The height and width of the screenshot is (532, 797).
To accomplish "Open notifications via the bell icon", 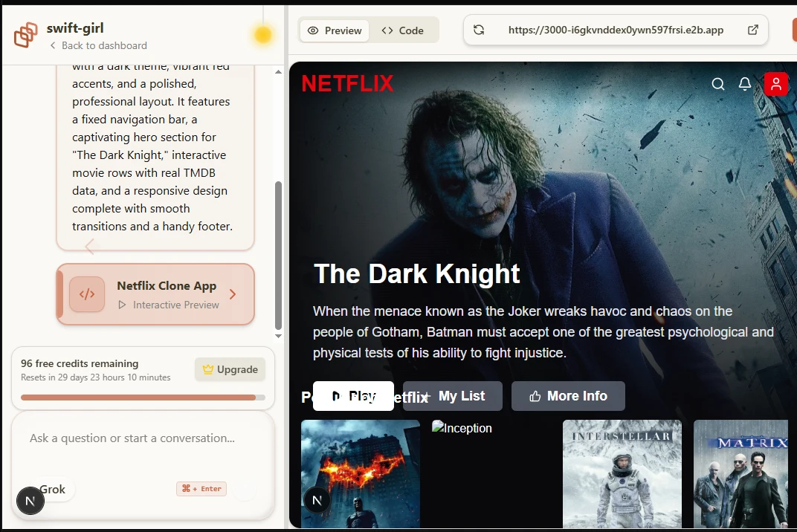I will pos(744,84).
